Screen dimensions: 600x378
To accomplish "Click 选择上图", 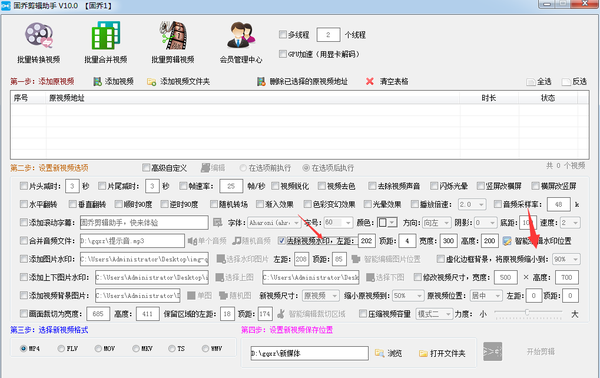I will click(x=235, y=277).
